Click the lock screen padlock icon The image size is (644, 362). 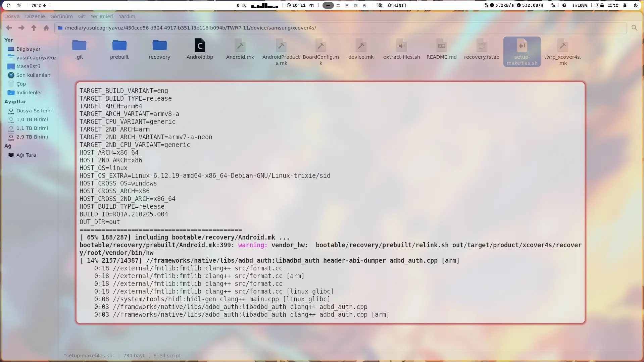625,5
